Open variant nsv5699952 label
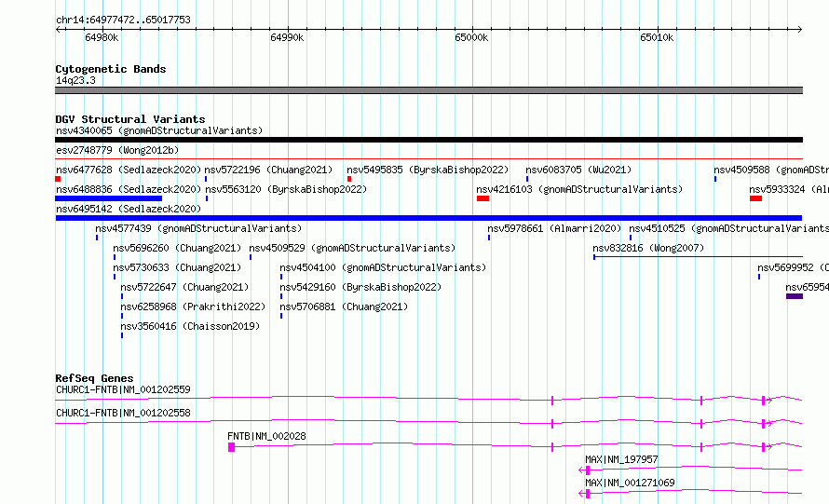 793,267
